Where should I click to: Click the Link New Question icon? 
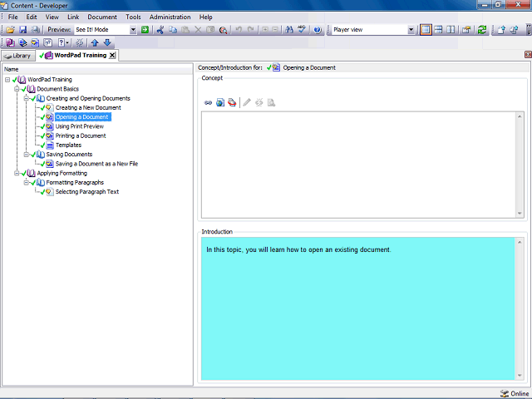pos(48,42)
